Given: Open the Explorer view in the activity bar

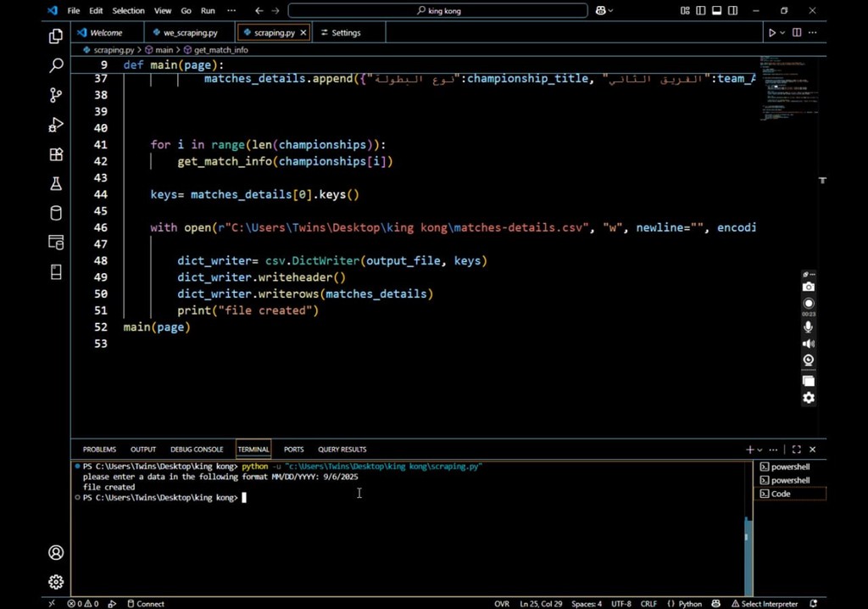Looking at the screenshot, I should pos(56,36).
